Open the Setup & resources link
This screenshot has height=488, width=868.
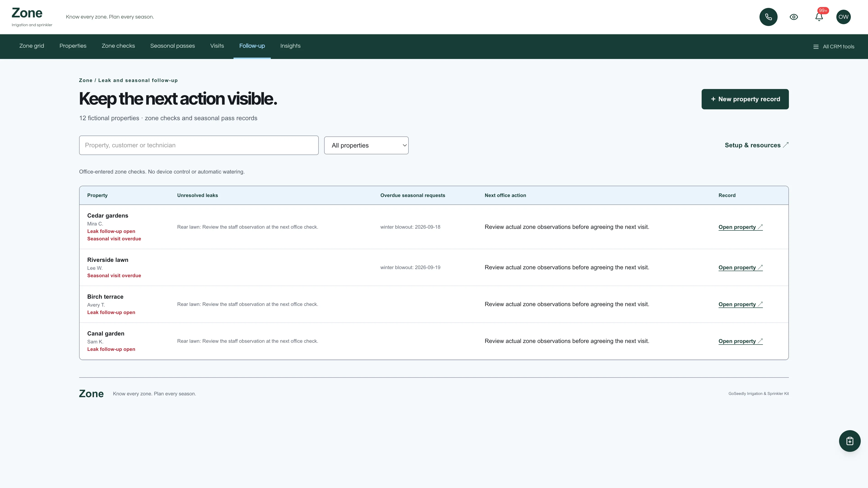point(757,145)
